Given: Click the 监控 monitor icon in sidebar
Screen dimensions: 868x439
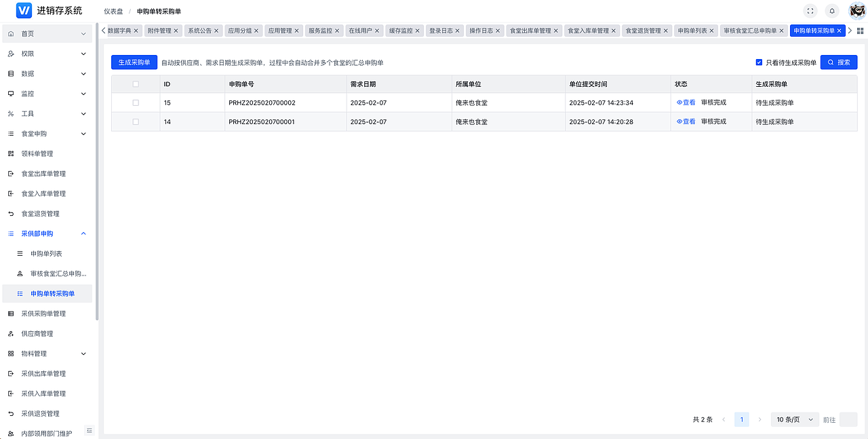Looking at the screenshot, I should coord(11,94).
